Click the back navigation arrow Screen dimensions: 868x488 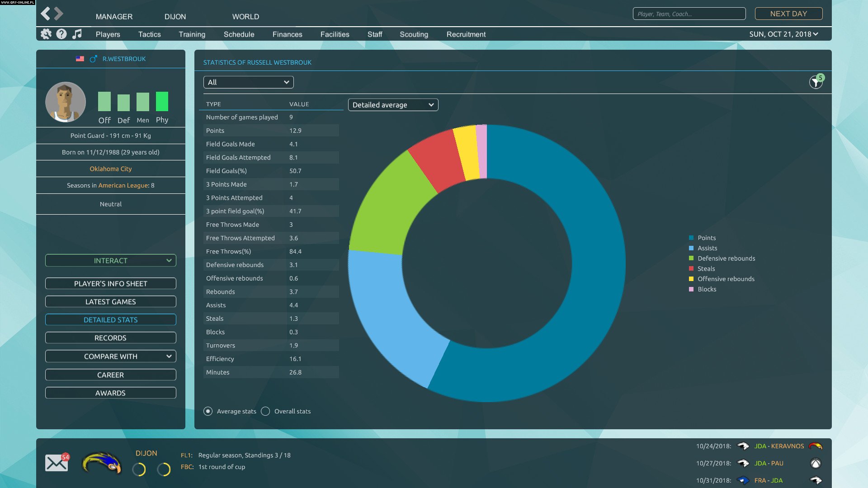pos(45,13)
